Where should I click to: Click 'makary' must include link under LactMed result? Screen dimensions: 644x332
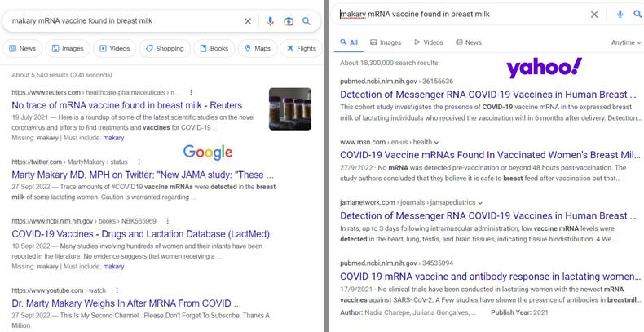click(113, 266)
